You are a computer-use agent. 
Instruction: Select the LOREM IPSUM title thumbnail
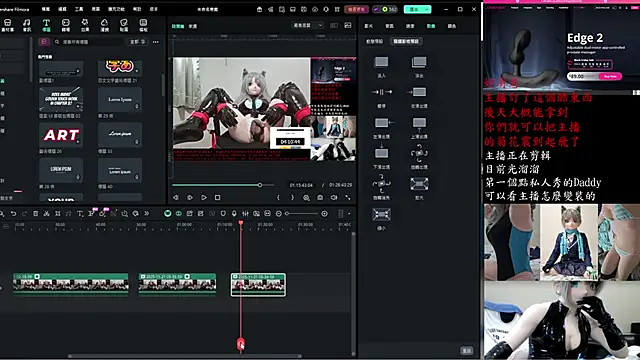61,170
